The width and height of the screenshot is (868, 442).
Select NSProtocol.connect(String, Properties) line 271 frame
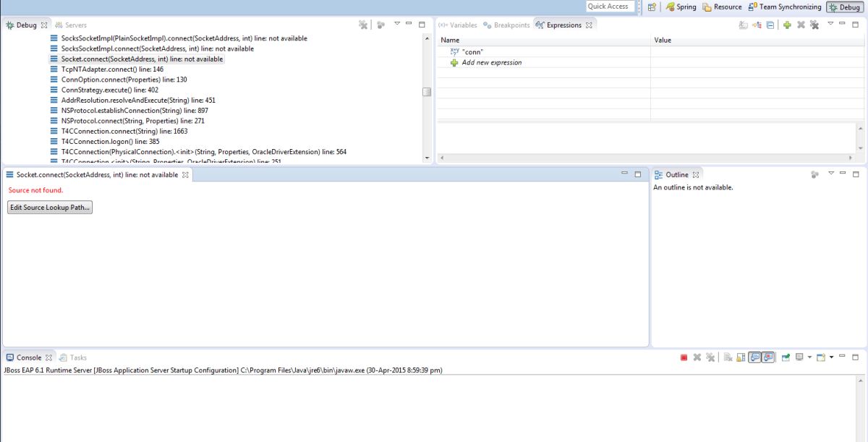pyautogui.click(x=127, y=121)
